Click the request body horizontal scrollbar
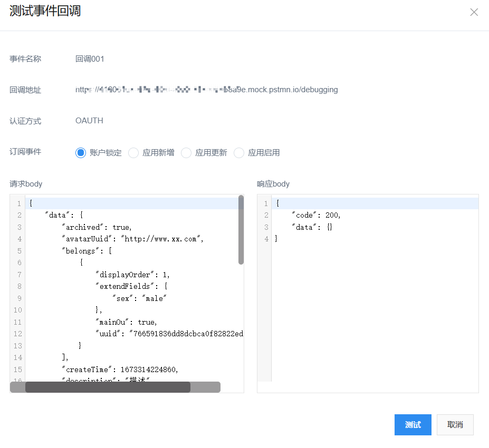 point(108,387)
